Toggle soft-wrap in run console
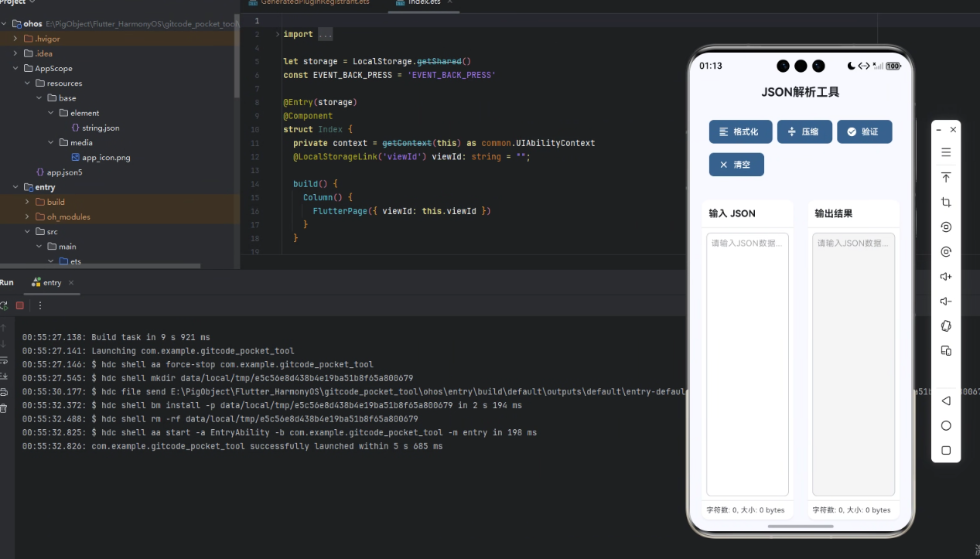Viewport: 980px width, 559px height. point(4,360)
